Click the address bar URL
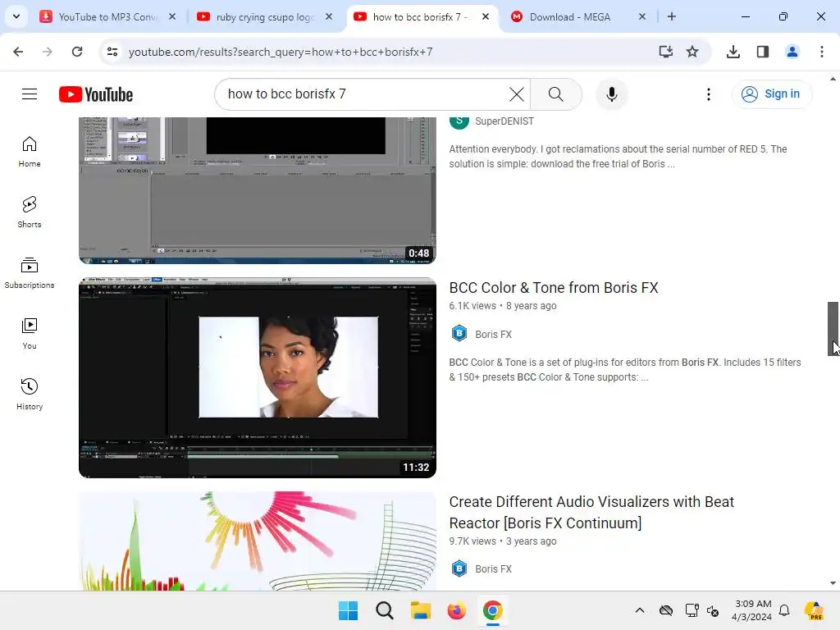The height and width of the screenshot is (630, 840). pos(281,52)
